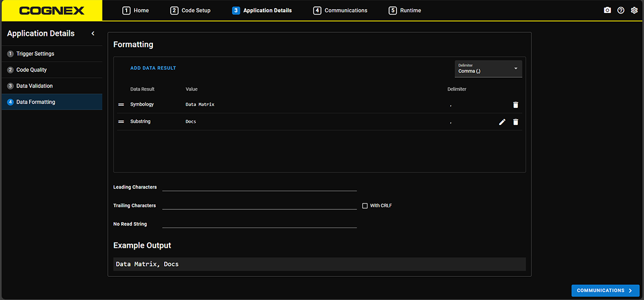The width and height of the screenshot is (644, 300).
Task: Enable the With CRLF checkbox
Action: pos(365,206)
